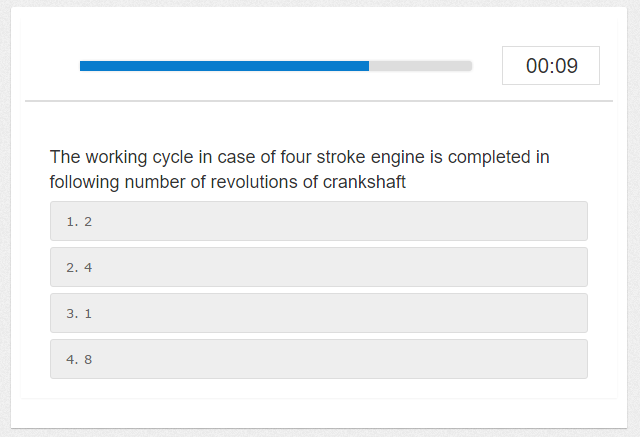Click the horizontal divider below the timer

tap(318, 101)
